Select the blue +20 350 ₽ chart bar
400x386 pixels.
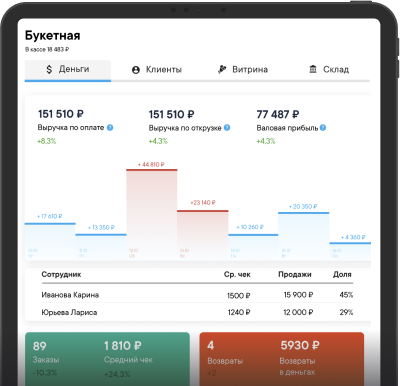304,236
